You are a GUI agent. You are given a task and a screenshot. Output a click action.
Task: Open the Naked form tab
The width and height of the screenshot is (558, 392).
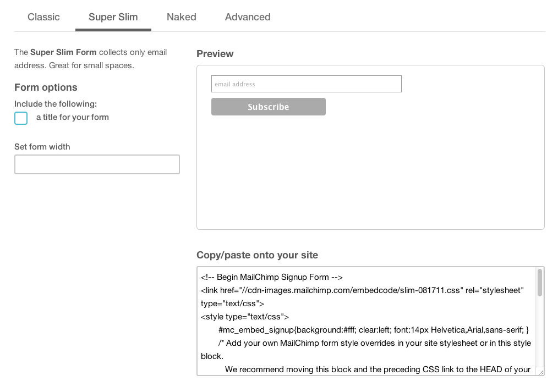181,17
